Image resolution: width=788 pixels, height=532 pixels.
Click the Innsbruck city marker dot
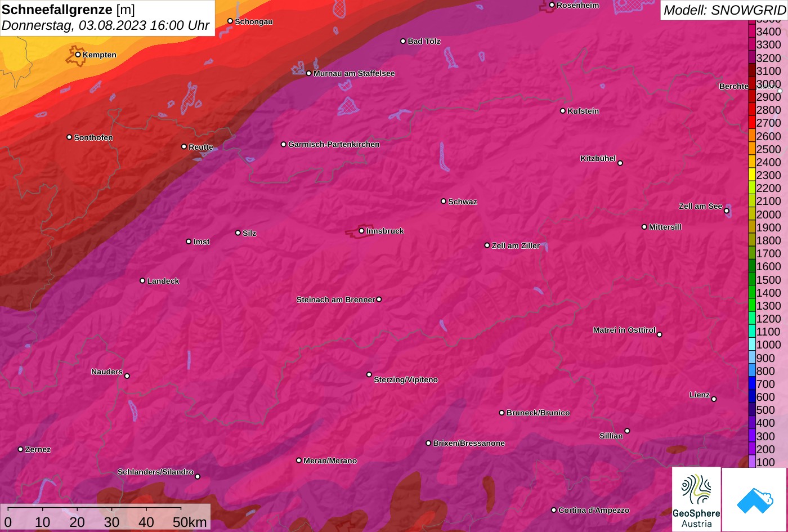[x=361, y=231]
